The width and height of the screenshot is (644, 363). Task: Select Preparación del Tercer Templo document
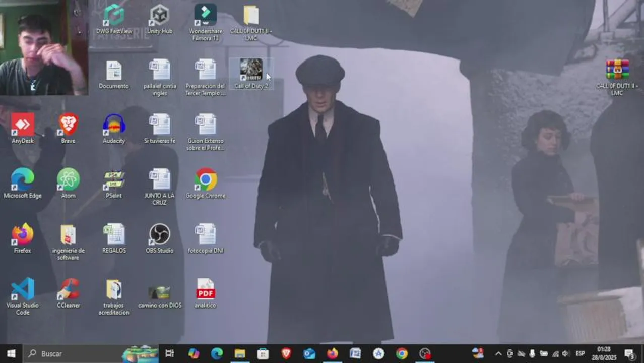(x=206, y=78)
